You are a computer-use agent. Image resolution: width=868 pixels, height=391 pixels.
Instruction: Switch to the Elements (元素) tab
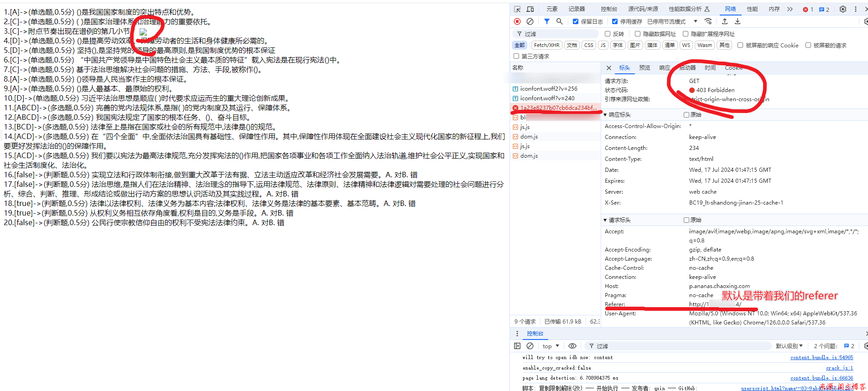(x=552, y=9)
